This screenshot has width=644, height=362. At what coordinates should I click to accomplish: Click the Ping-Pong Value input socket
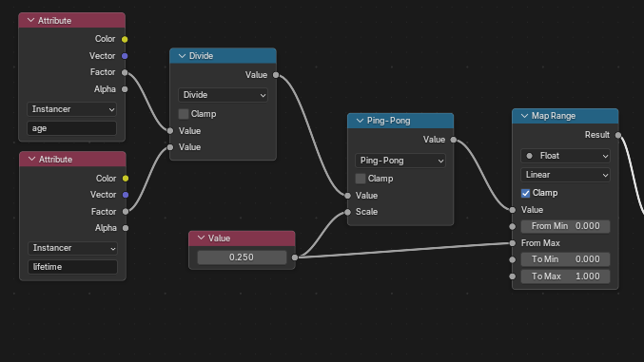[347, 196]
